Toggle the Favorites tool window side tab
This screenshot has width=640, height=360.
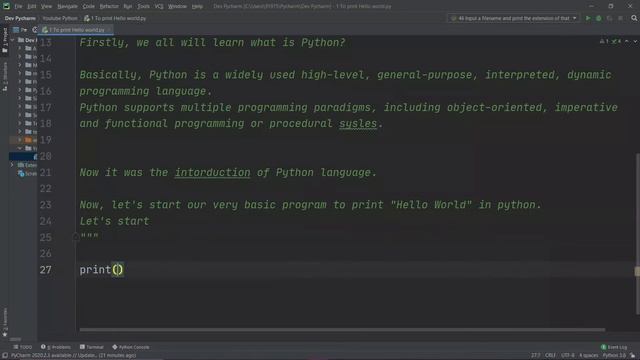tap(4, 322)
